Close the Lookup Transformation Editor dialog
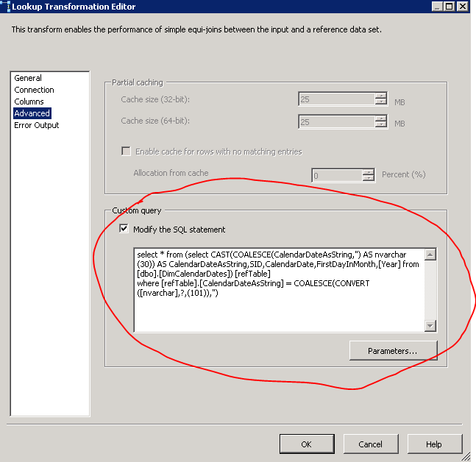The width and height of the screenshot is (476, 462). pyautogui.click(x=461, y=7)
